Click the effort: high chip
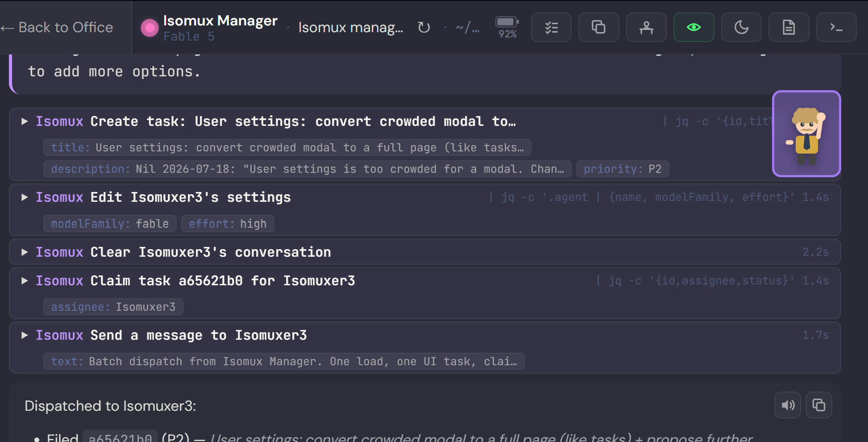The height and width of the screenshot is (442, 868). click(228, 224)
